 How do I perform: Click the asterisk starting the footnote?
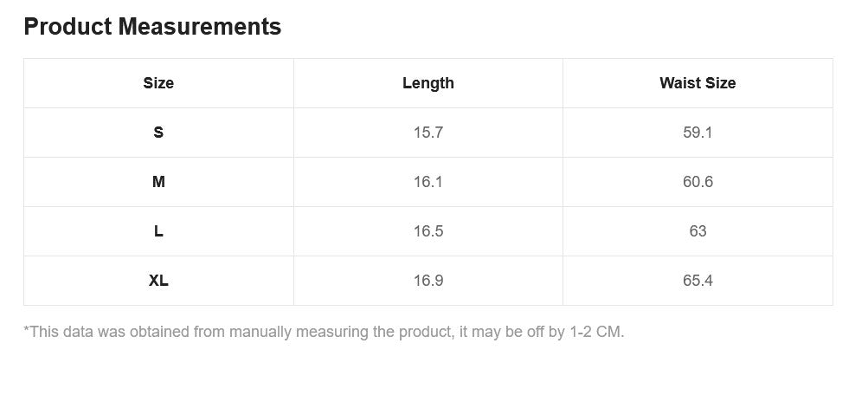[x=27, y=329]
